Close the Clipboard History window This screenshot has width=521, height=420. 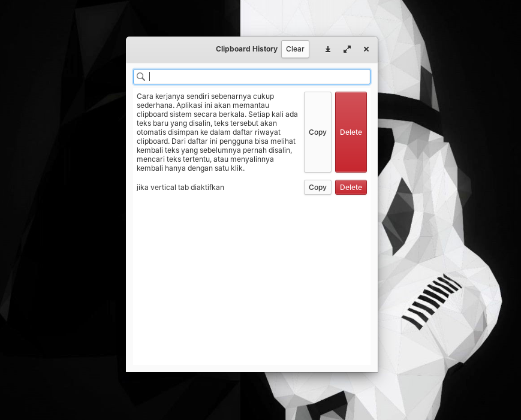tap(366, 49)
